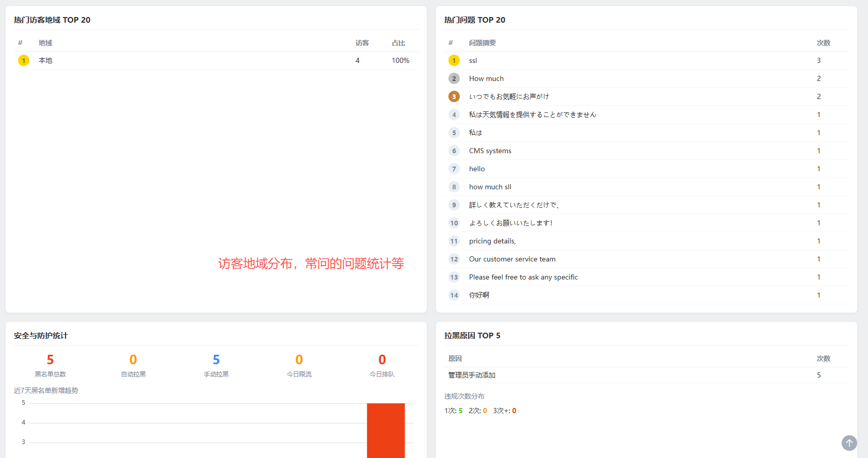Click the gold rank 1 badge for ssl
Screen dimensions: 868x458
(454, 60)
